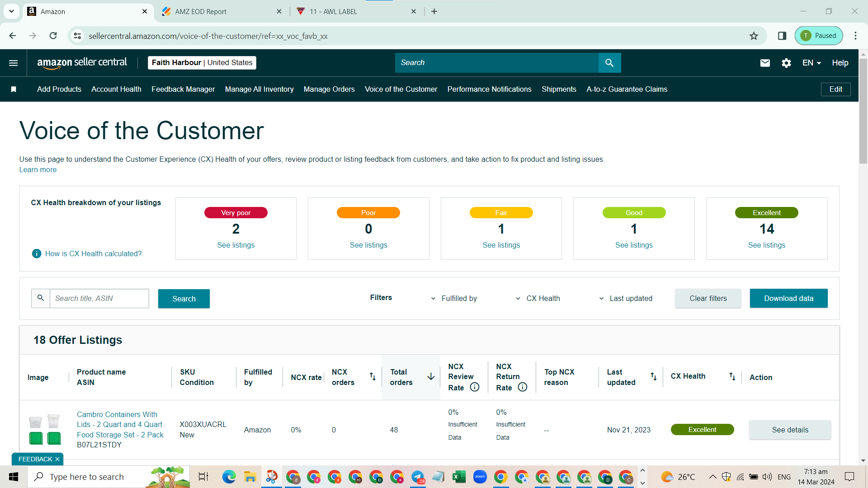Open Performance Notifications in the favorites bar
The width and height of the screenshot is (868, 488).
pyautogui.click(x=490, y=89)
